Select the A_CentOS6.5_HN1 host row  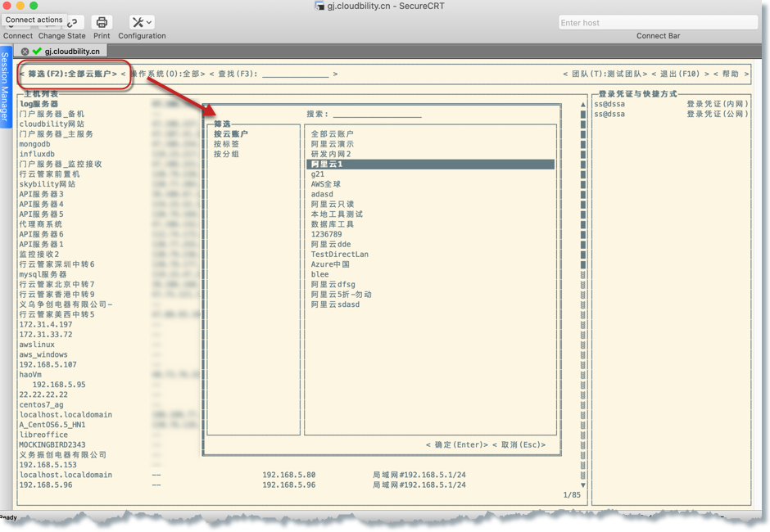52,425
